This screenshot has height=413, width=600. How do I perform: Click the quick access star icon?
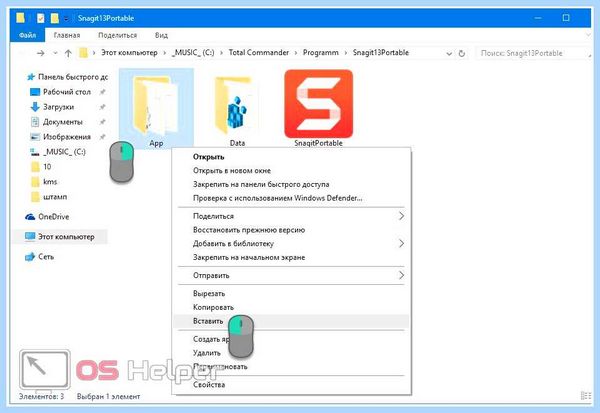(x=31, y=77)
